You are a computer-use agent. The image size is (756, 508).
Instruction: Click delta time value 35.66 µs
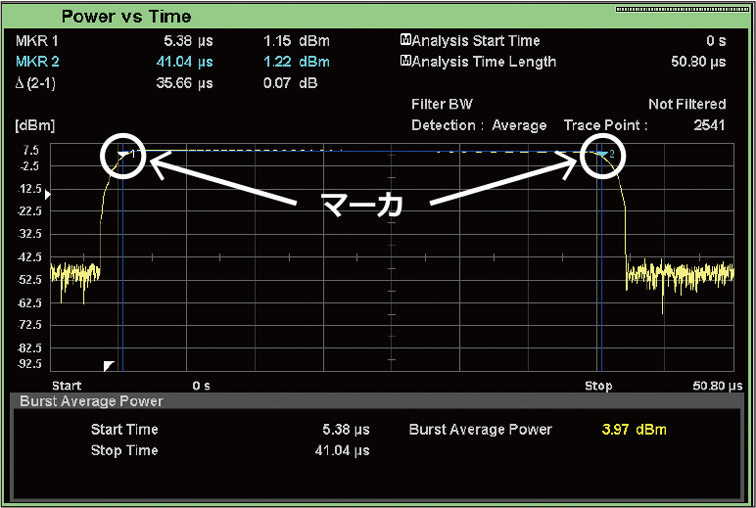[x=185, y=83]
